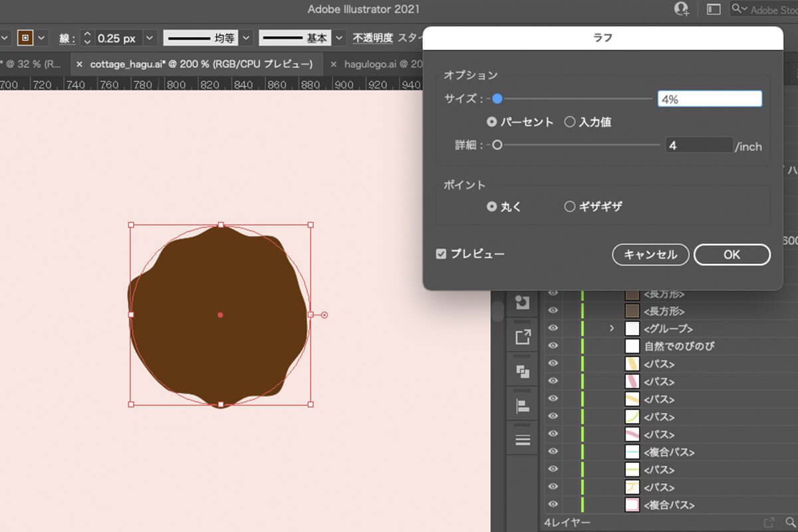Open the Stroke panel icon with three lines
This screenshot has width=798, height=532.
523,440
